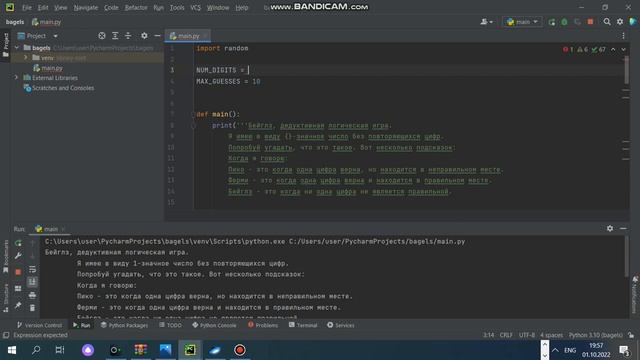
Task: Jump to the next highlighted error
Action: 624,49
